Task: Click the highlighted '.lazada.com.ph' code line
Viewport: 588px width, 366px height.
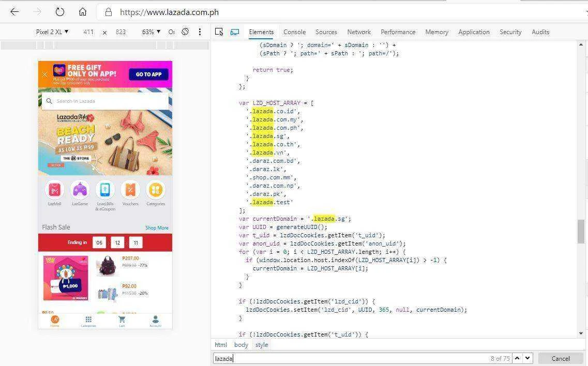Action: coord(274,128)
